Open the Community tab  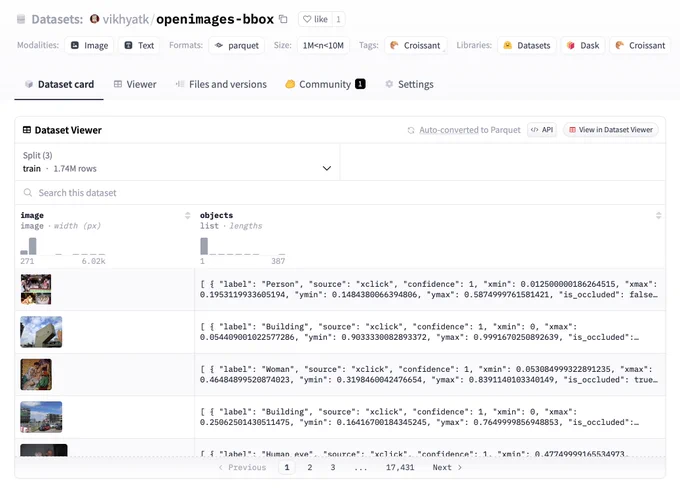click(325, 84)
